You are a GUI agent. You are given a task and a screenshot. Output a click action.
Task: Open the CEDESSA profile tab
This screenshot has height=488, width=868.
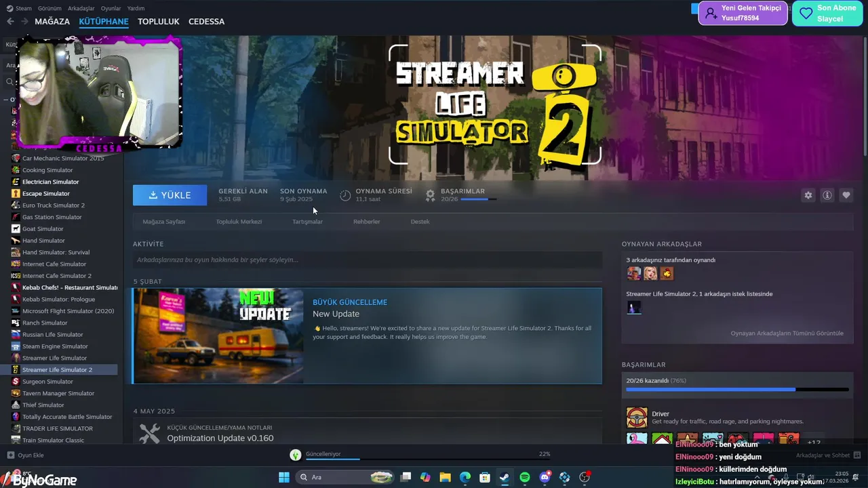click(x=206, y=22)
